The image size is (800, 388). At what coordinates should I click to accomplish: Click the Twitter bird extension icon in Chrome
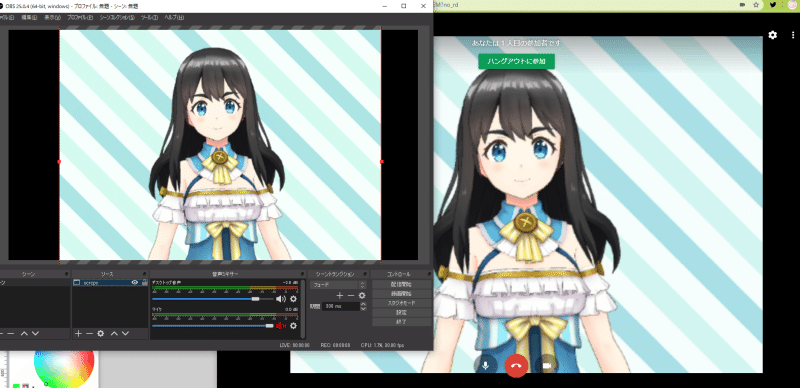773,5
